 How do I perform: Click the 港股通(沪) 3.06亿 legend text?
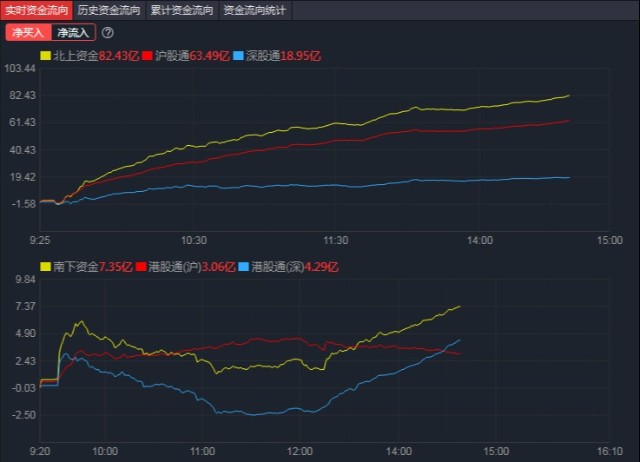point(192,267)
